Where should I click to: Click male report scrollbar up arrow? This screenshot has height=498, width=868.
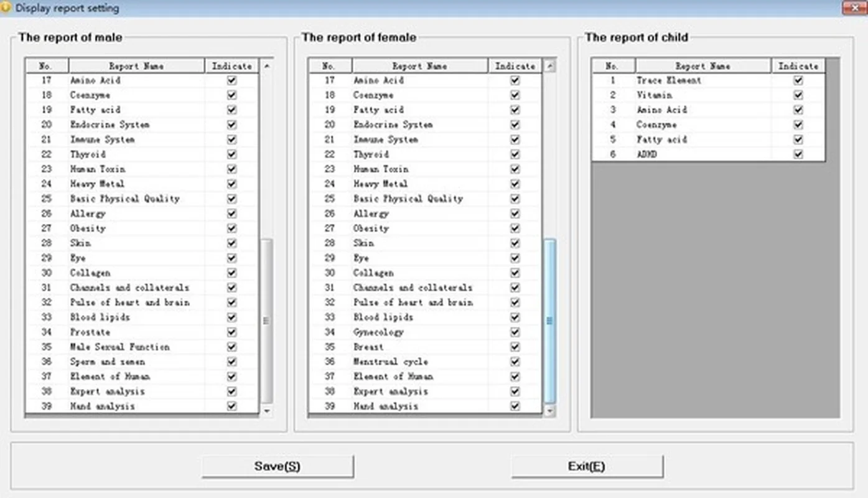[x=267, y=65]
